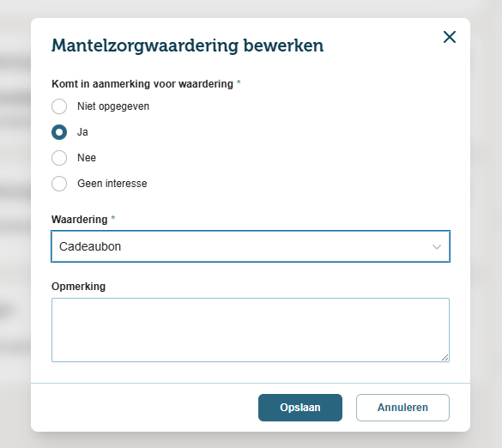Screen dimensions: 502x448
Task: Open the Waardering dropdown showing Cadeaubon
Action: 251,246
